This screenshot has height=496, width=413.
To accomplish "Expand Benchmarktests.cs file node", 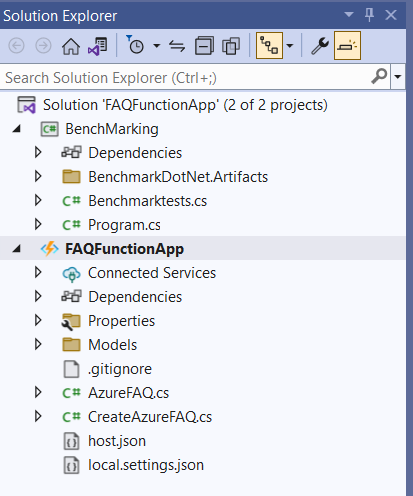I will (x=38, y=200).
